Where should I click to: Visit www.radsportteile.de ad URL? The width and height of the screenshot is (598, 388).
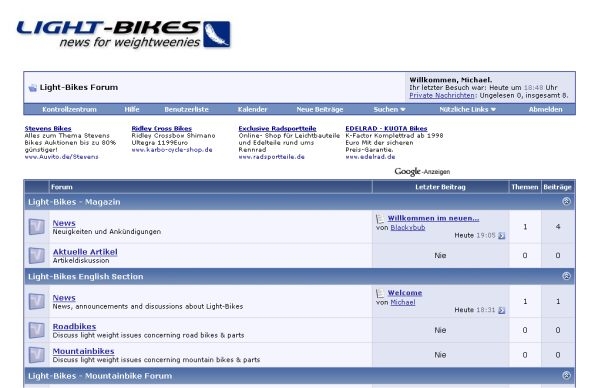click(x=272, y=157)
